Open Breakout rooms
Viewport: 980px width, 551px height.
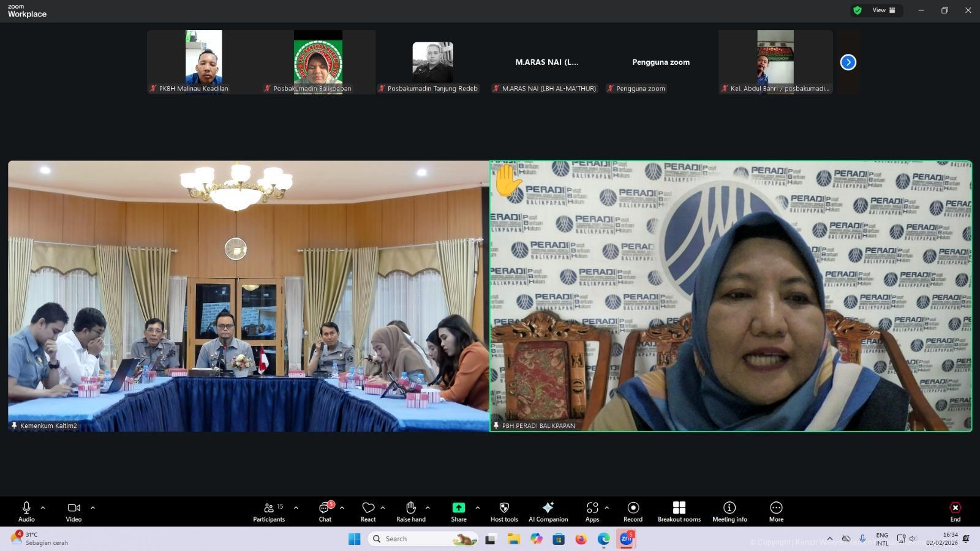coord(679,512)
